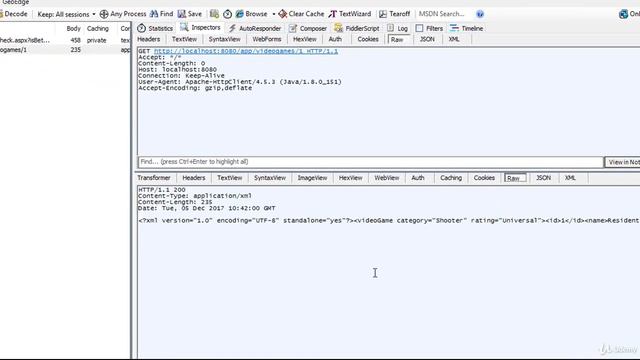Click the timer clock toolbar icon
640x360 pixels.
point(227,14)
